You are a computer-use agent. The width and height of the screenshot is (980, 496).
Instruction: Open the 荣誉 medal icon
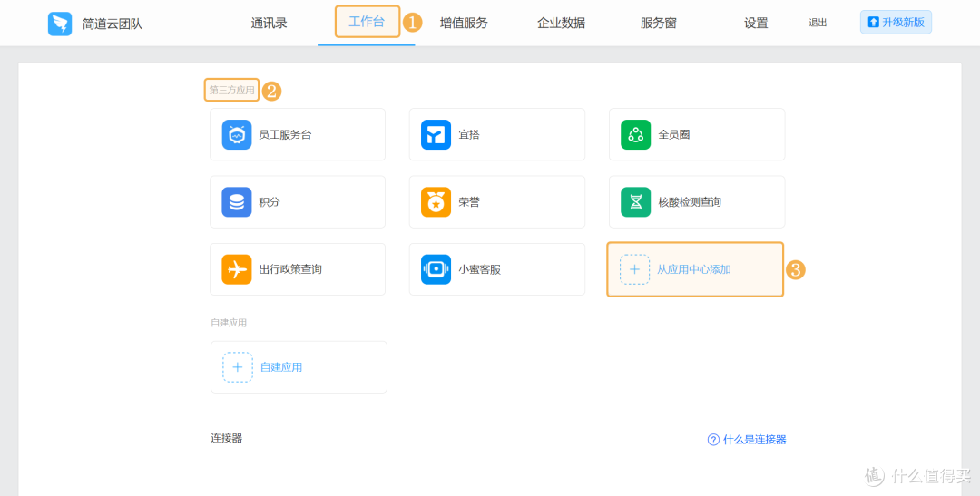[436, 202]
